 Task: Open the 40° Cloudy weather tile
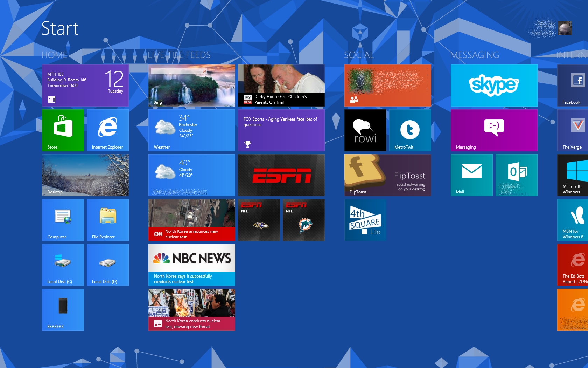click(192, 175)
